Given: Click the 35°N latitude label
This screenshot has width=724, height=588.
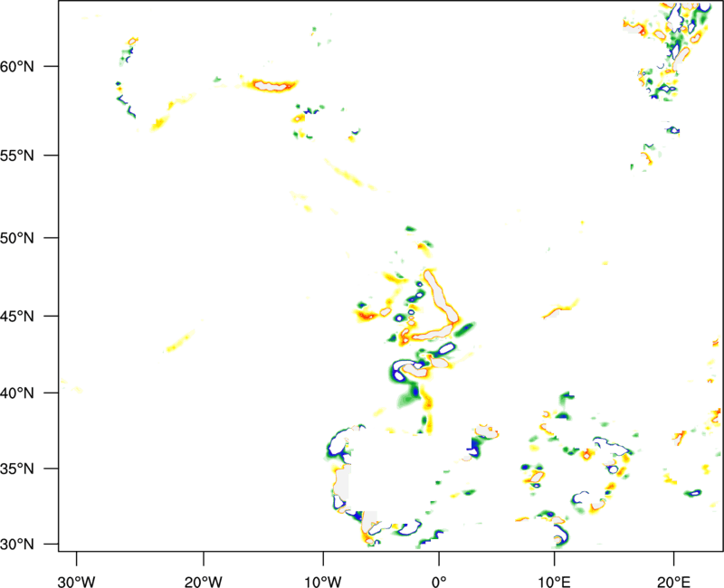Looking at the screenshot, I should (x=17, y=469).
